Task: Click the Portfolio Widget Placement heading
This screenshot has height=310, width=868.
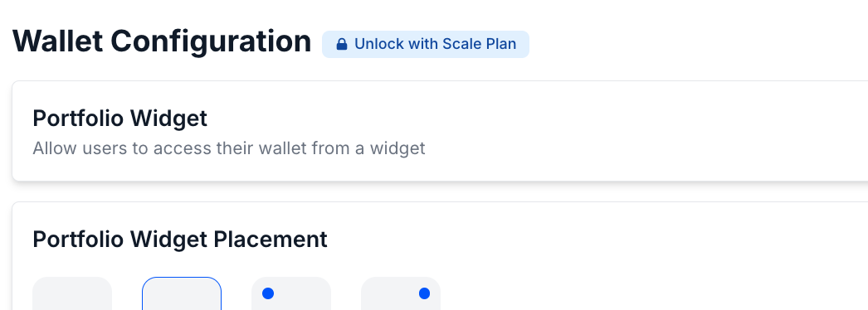Action: tap(180, 240)
